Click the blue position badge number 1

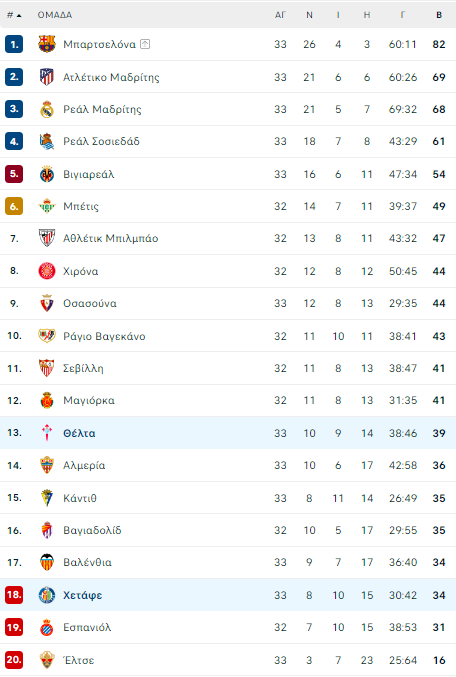tap(14, 44)
